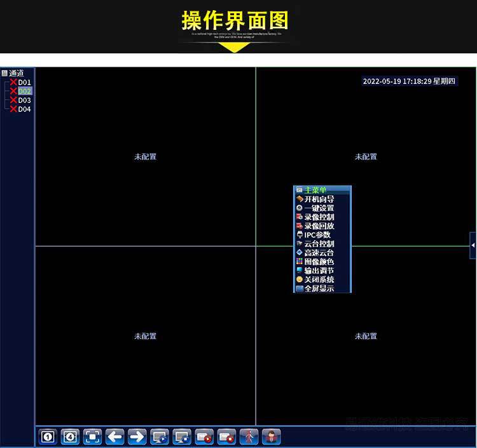
Task: Select channel D03 in channel tree
Action: [x=24, y=100]
